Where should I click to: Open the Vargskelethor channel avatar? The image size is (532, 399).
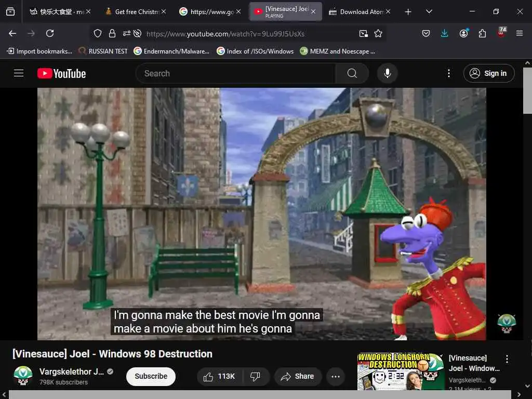[x=23, y=376]
